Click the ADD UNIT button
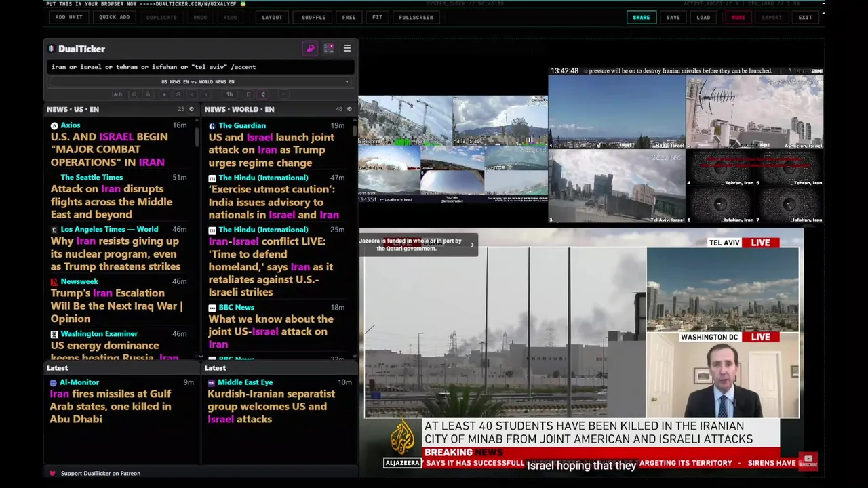Image resolution: width=868 pixels, height=488 pixels. [69, 17]
